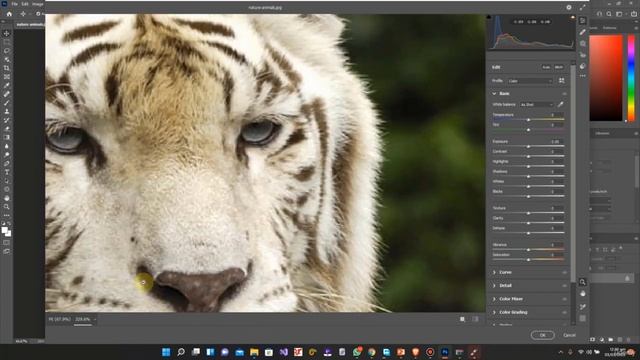This screenshot has height=360, width=640.
Task: Open Camera Raw preferences gear
Action: click(569, 7)
